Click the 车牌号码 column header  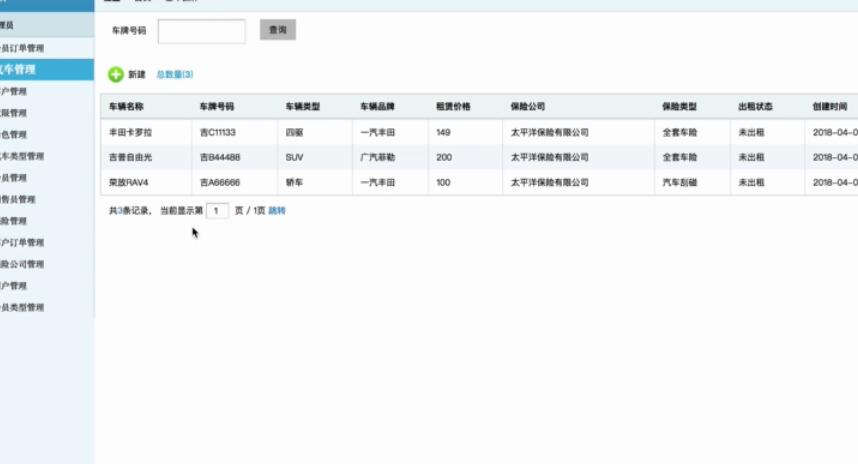click(x=217, y=107)
